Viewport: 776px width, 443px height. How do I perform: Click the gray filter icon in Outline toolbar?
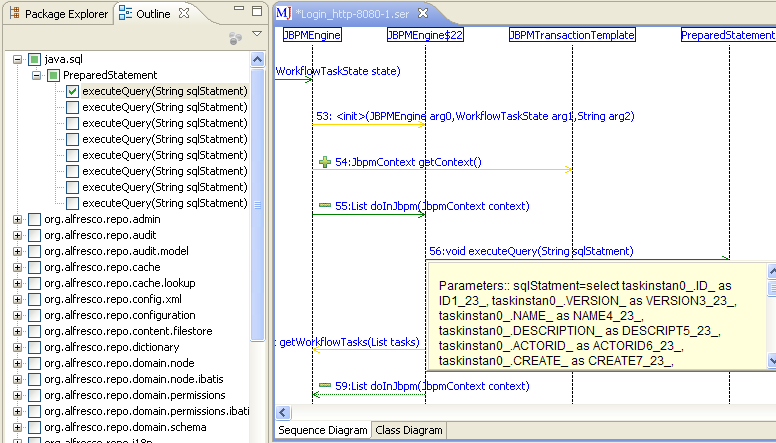click(235, 37)
